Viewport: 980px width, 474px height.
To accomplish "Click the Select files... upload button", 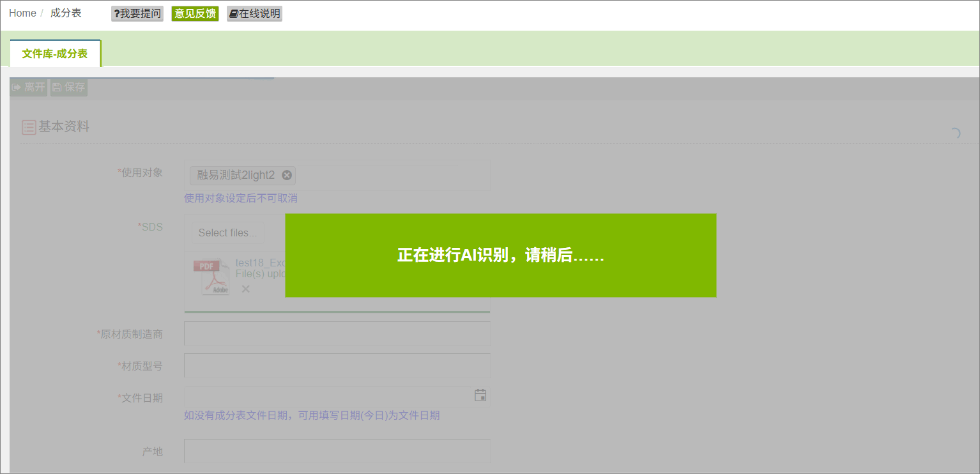I will [x=227, y=233].
